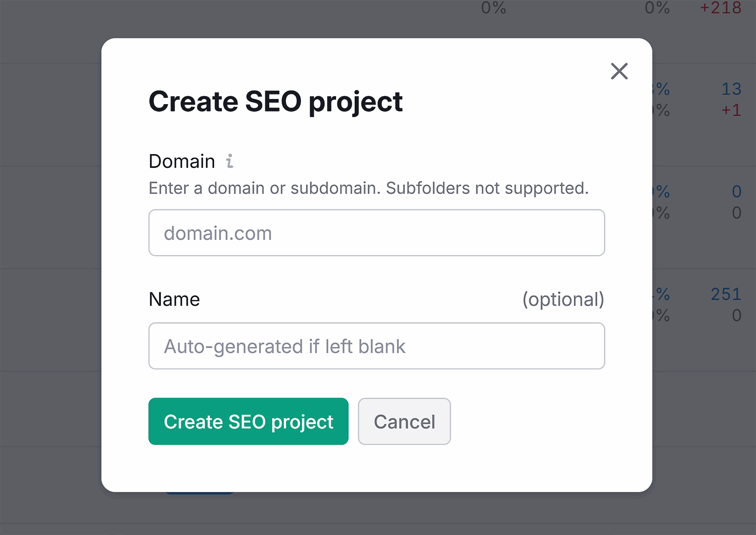756x535 pixels.
Task: Click the 13 value in background table
Action: tap(731, 89)
